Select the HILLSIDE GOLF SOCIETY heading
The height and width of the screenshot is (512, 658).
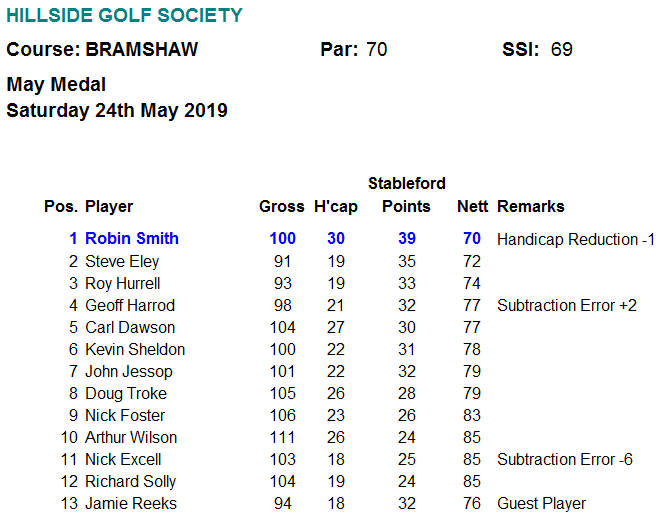[x=124, y=16]
